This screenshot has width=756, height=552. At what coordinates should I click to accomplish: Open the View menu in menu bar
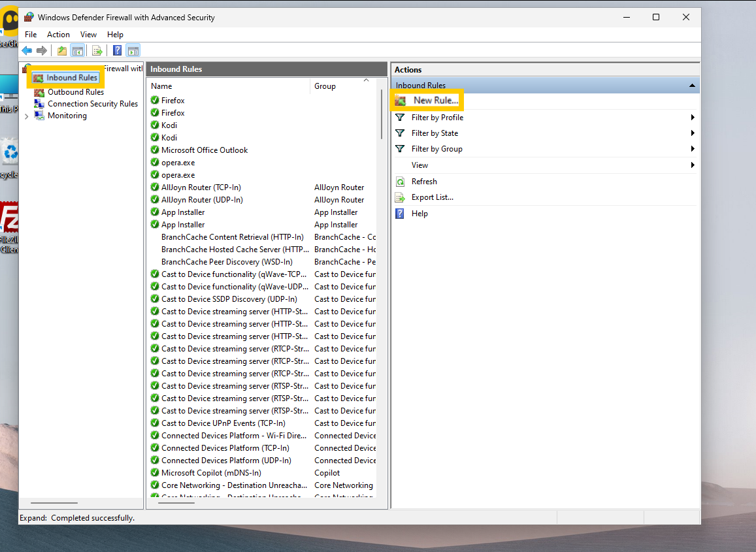[88, 35]
